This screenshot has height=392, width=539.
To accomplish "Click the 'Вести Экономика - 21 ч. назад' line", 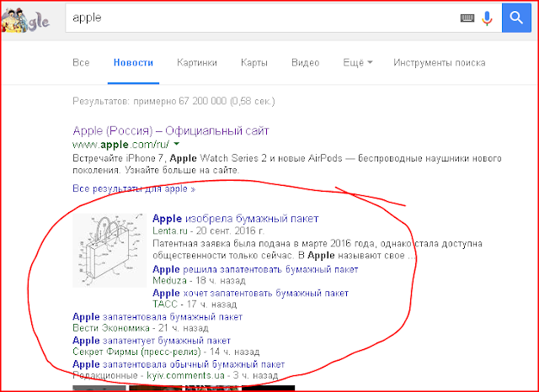I will point(141,328).
